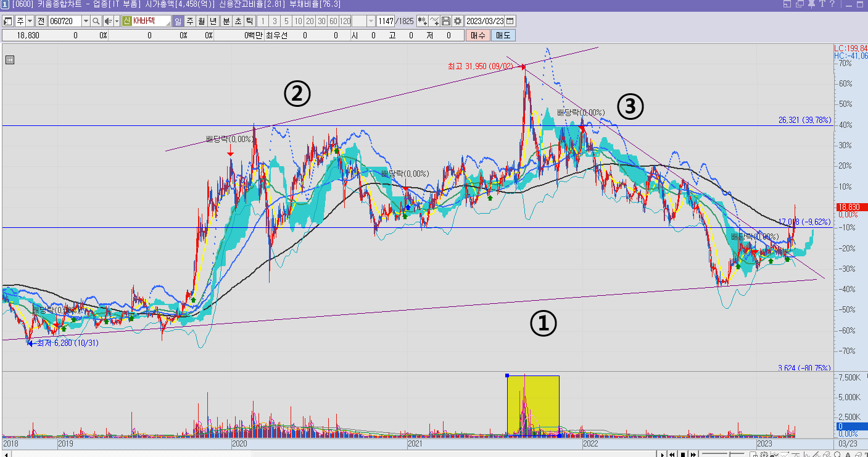Click the date field 2023/03/23
This screenshot has height=457, width=868.
(485, 21)
